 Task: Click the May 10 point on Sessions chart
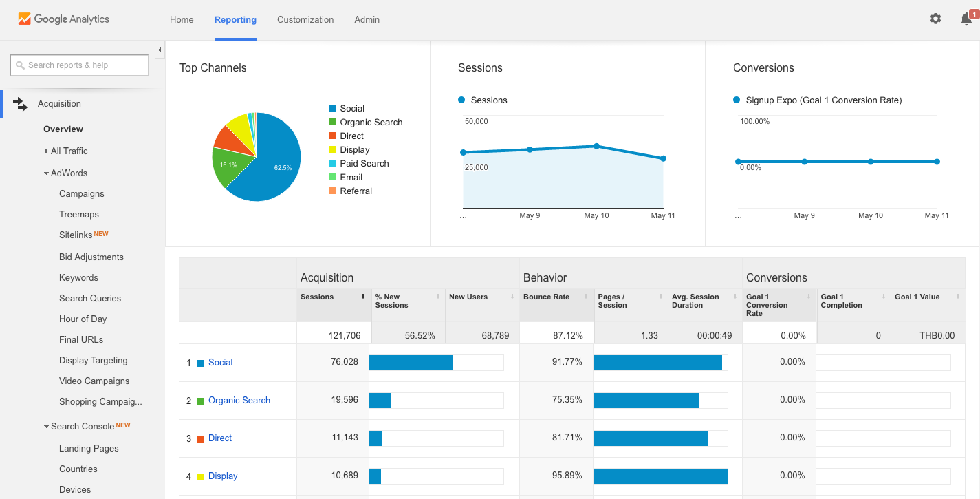[596, 146]
